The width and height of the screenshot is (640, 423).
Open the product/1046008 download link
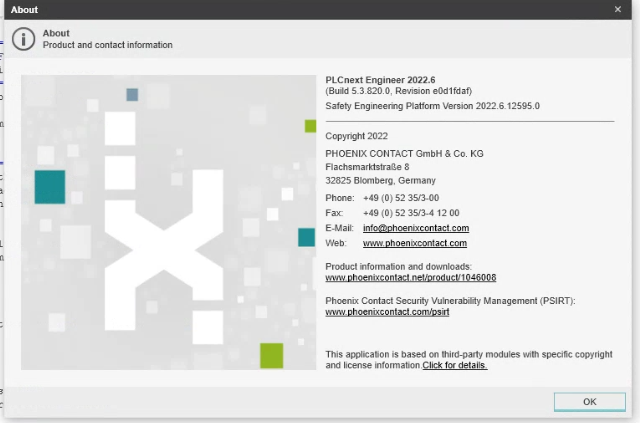tap(411, 278)
